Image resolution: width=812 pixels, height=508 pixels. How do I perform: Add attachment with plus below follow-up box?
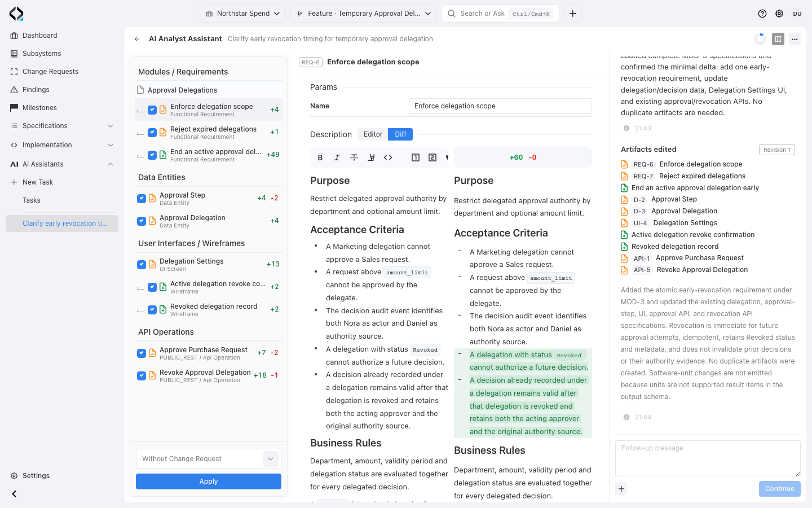pyautogui.click(x=621, y=489)
